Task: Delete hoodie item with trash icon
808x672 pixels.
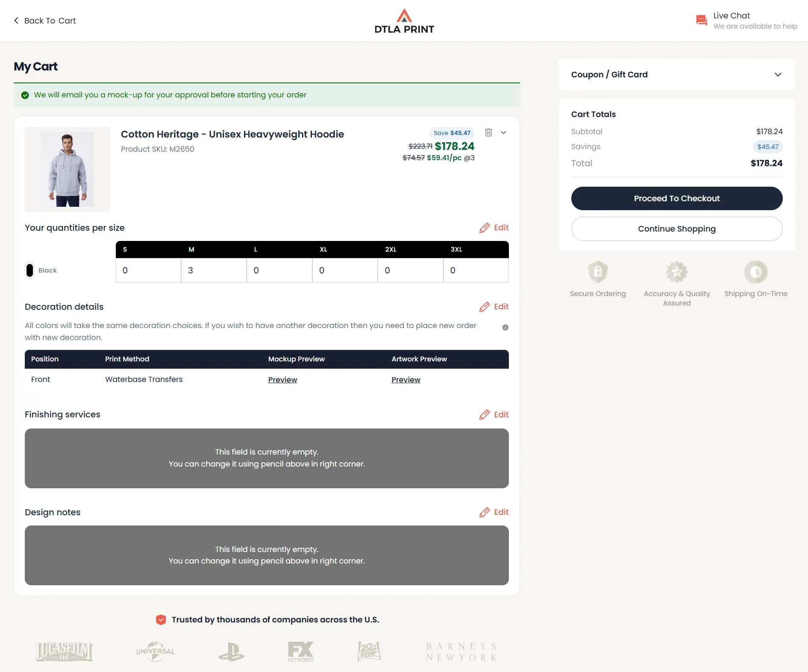Action: point(488,132)
